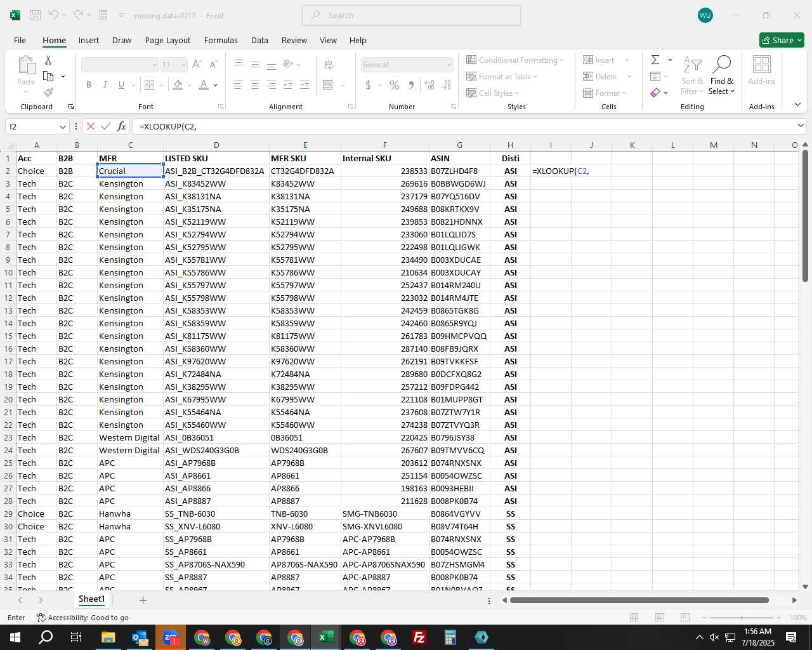Open FileZilla from the taskbar
The image size is (812, 650).
coord(419,637)
